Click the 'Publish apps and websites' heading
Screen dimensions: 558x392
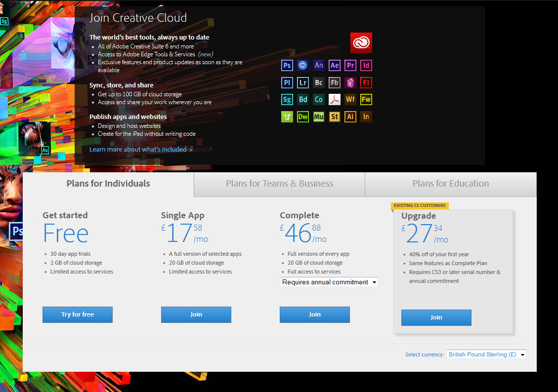pyautogui.click(x=128, y=117)
